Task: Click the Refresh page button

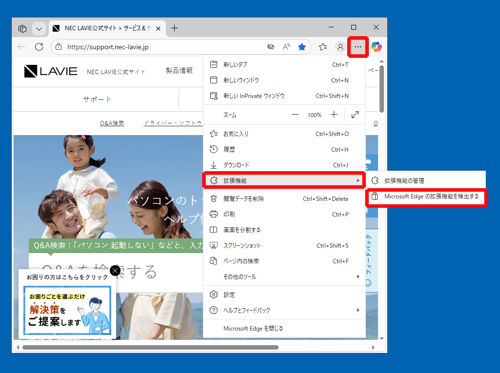Action: pyautogui.click(x=39, y=47)
